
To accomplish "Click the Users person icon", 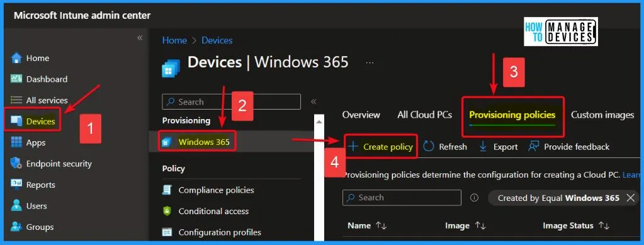I will (x=16, y=205).
